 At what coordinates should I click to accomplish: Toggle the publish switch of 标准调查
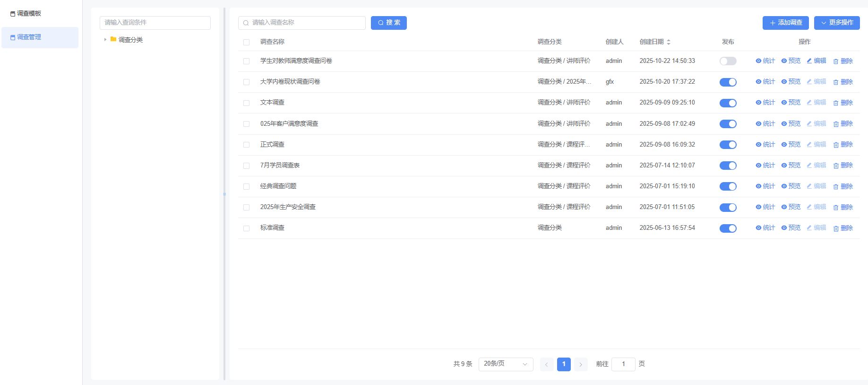pyautogui.click(x=728, y=228)
